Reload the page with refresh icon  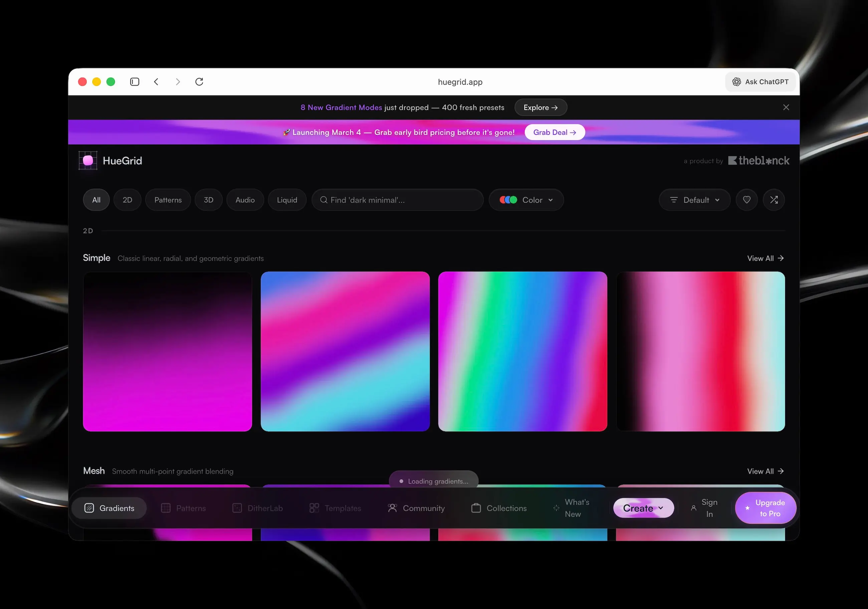(199, 82)
